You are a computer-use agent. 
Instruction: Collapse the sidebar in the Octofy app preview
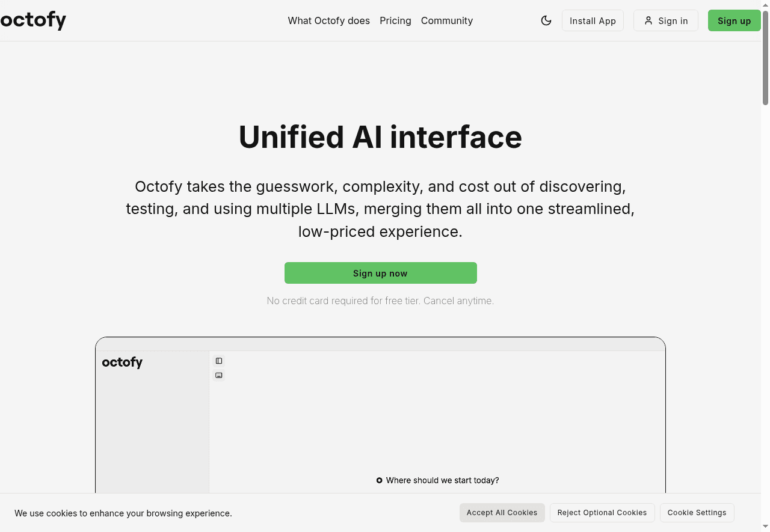tap(218, 361)
